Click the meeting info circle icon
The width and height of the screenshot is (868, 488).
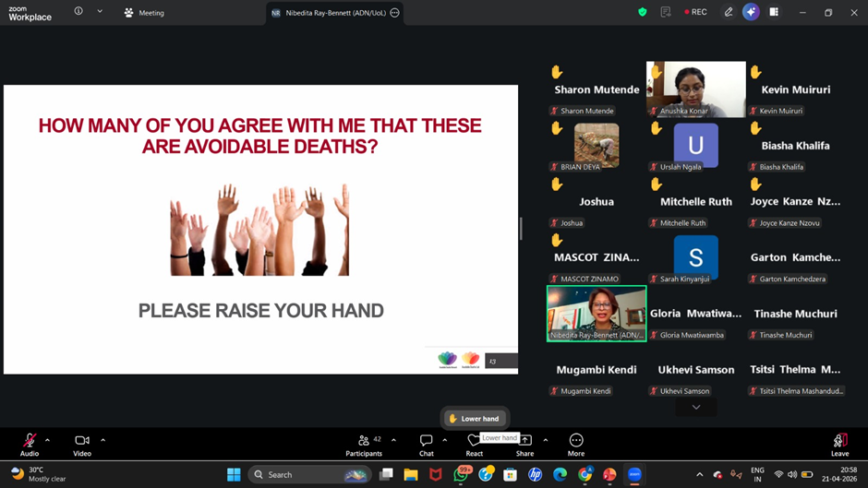coord(78,11)
